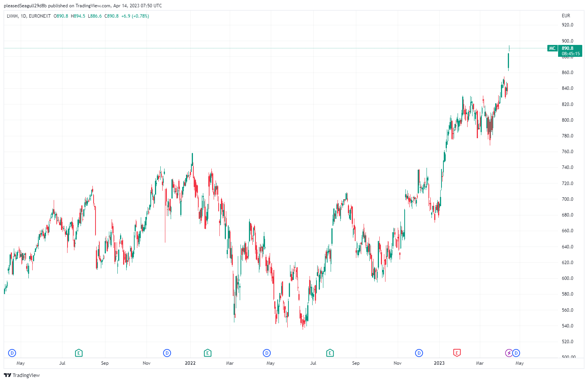Open the red earnings marker after 2023
The image size is (588, 382).
456,353
